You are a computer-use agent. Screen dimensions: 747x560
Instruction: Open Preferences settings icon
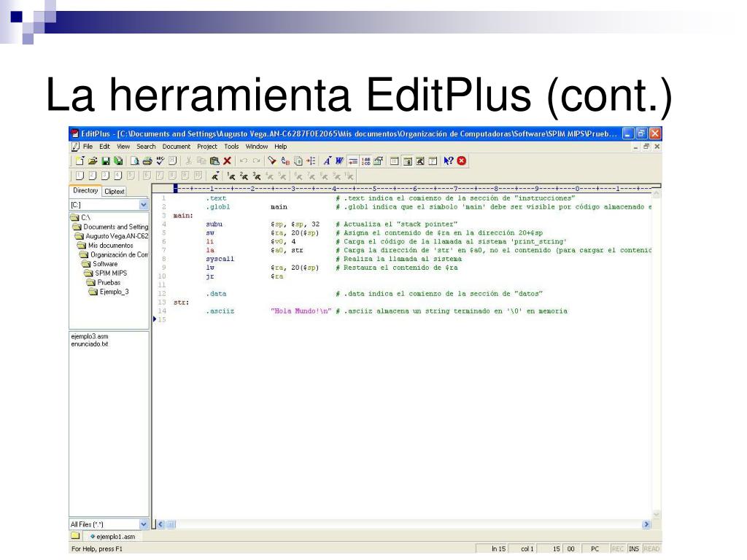tap(379, 161)
